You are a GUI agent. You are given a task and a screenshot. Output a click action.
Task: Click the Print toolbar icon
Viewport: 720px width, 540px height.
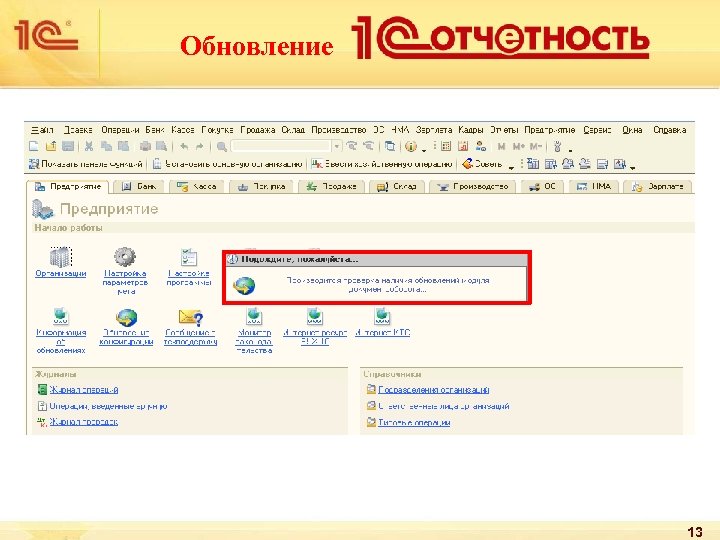[x=145, y=146]
